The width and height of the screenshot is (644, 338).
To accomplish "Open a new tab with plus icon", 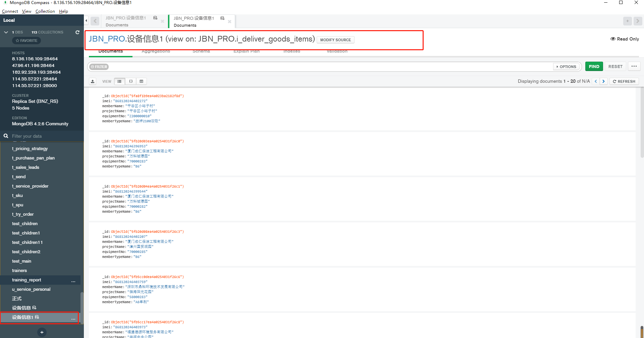I will click(628, 21).
